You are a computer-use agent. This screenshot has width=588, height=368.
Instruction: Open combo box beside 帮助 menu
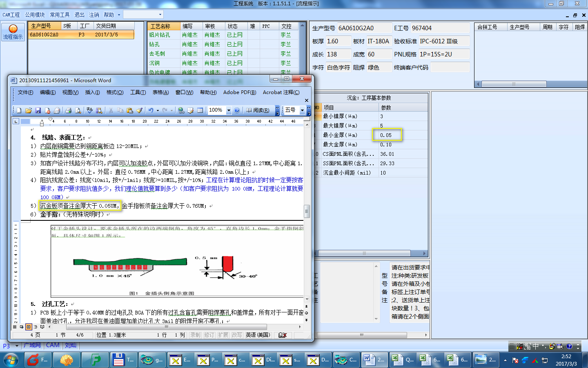tap(143, 14)
